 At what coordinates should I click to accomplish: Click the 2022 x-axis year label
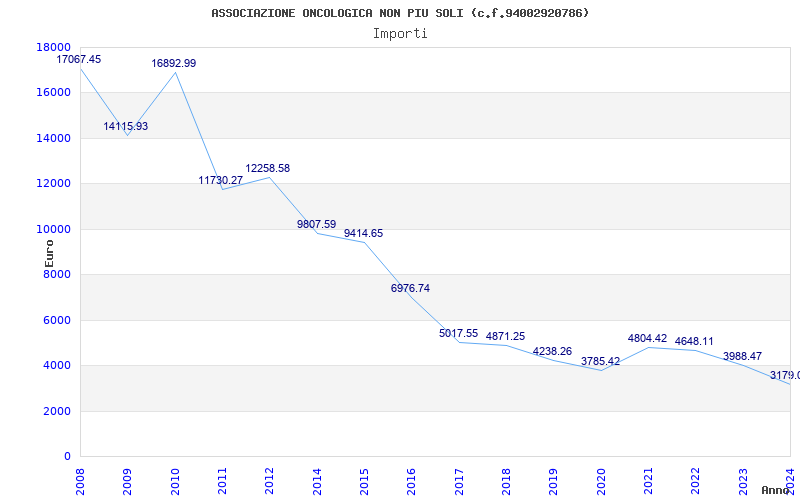(x=696, y=481)
